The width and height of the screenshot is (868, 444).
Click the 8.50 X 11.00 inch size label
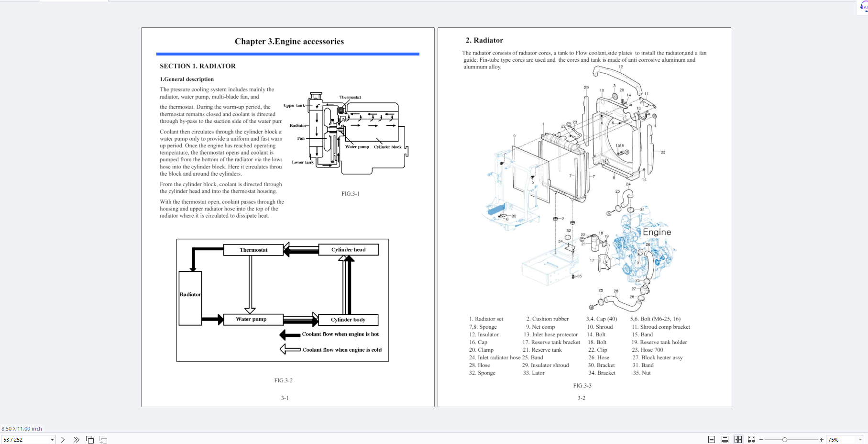point(22,429)
